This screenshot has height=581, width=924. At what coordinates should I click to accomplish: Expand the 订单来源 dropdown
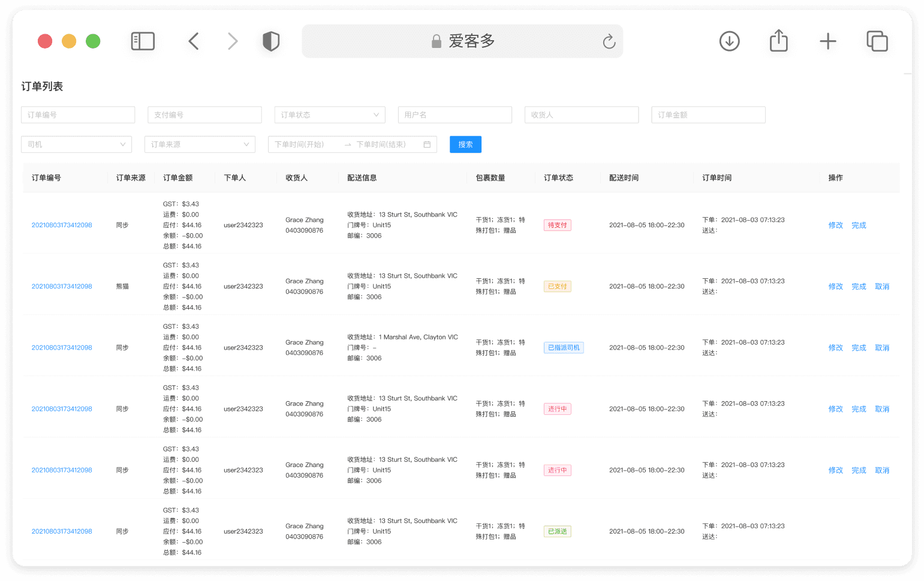(x=200, y=145)
